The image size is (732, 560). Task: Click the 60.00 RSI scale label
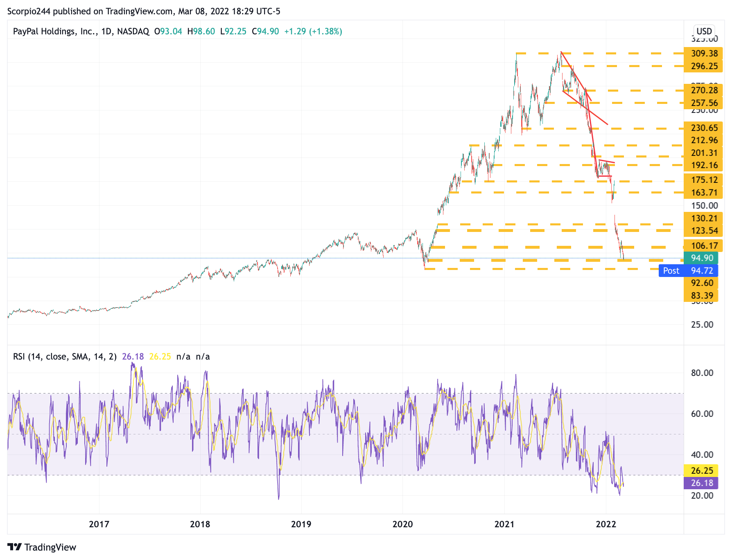tap(702, 414)
